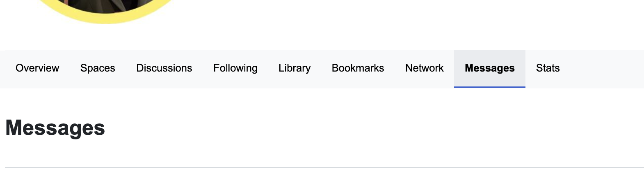Viewport: 644px width, 176px height.
Task: Go to the Discussions tab
Action: pos(164,68)
